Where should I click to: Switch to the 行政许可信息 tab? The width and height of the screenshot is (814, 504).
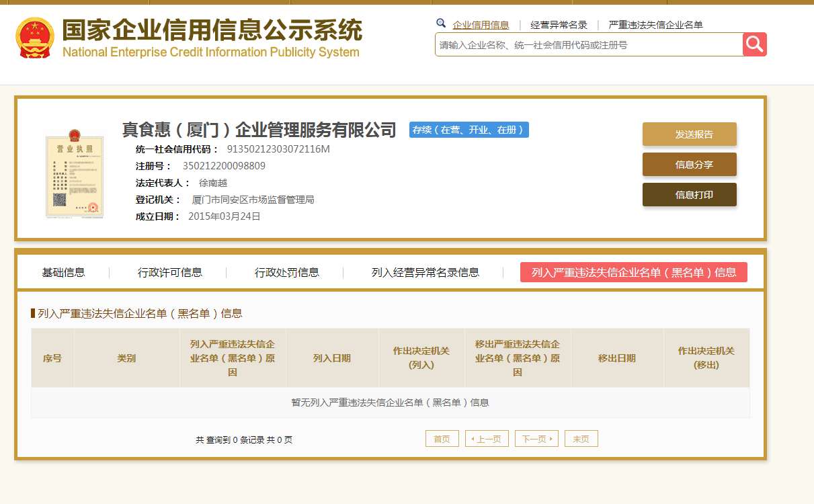click(x=170, y=272)
